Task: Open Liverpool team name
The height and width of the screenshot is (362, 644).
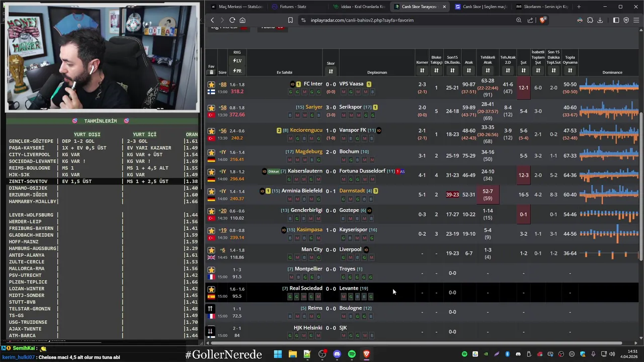Action: pyautogui.click(x=350, y=249)
